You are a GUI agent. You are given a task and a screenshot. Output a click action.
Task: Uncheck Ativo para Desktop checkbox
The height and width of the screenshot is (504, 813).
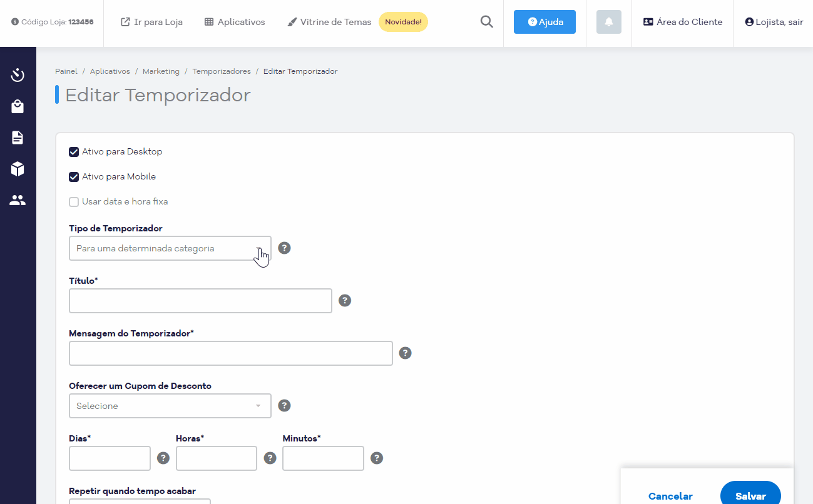[x=74, y=152]
